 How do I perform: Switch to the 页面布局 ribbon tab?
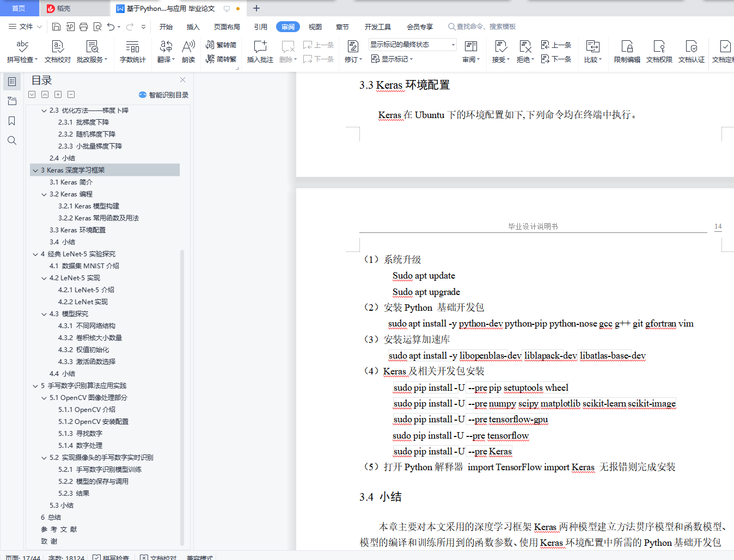pyautogui.click(x=227, y=27)
